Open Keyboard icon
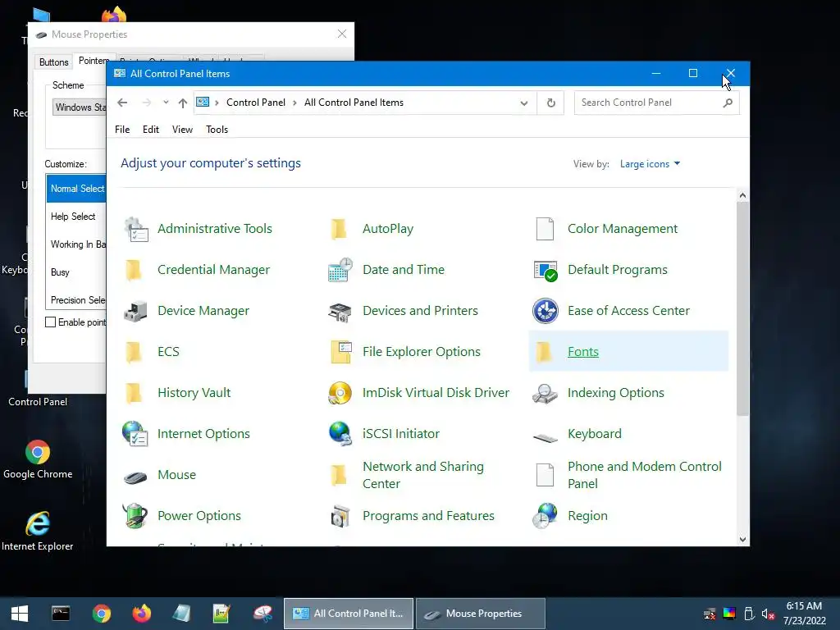This screenshot has height=630, width=840. pyautogui.click(x=546, y=438)
